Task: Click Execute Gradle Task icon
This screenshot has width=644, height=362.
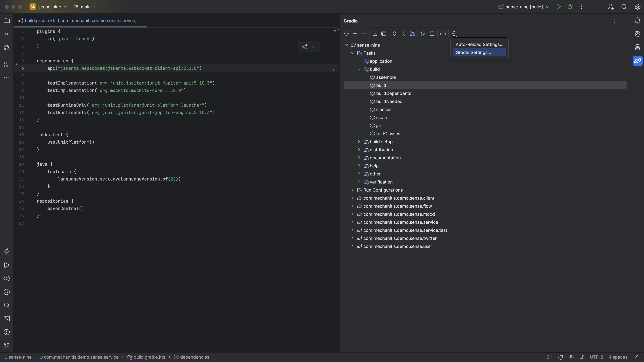Action: pos(384,34)
